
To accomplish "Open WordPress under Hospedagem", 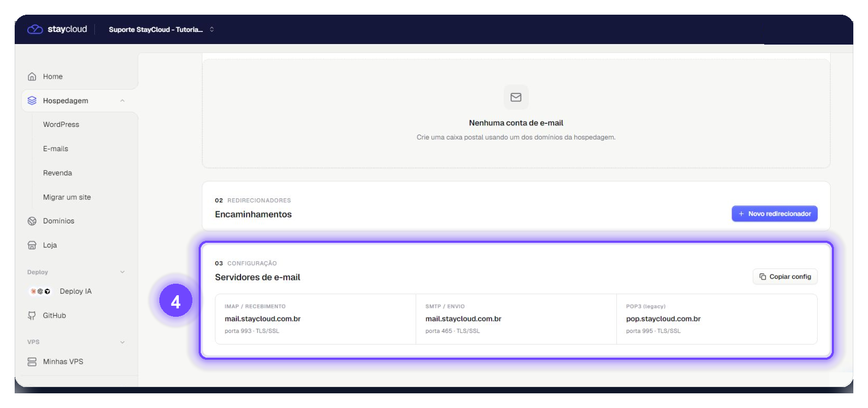I will (x=61, y=125).
